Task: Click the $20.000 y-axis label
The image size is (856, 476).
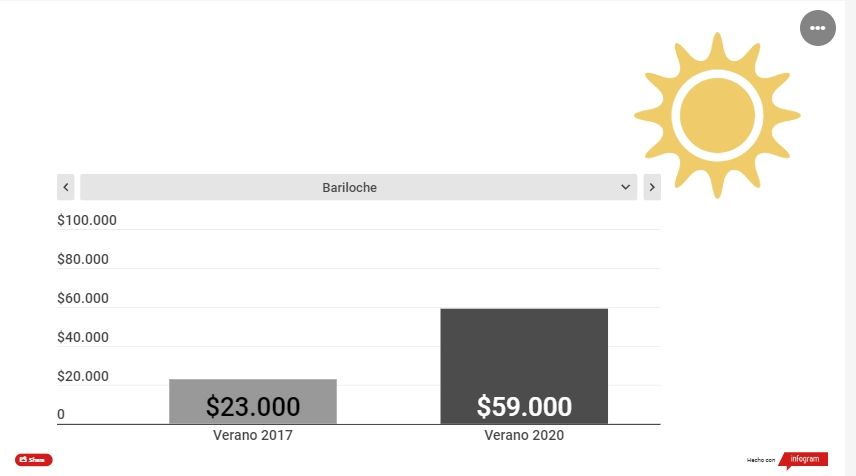Action: pyautogui.click(x=83, y=376)
